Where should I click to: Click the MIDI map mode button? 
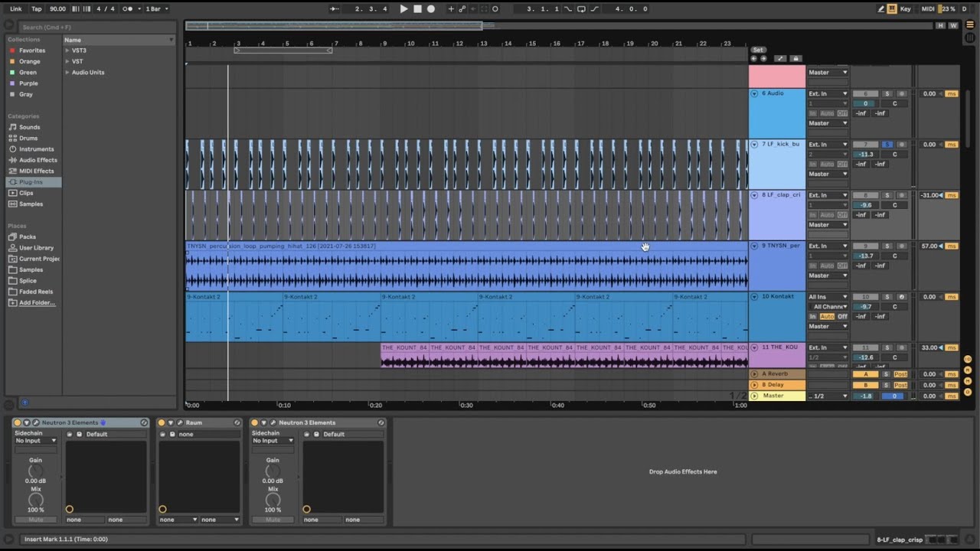[928, 9]
